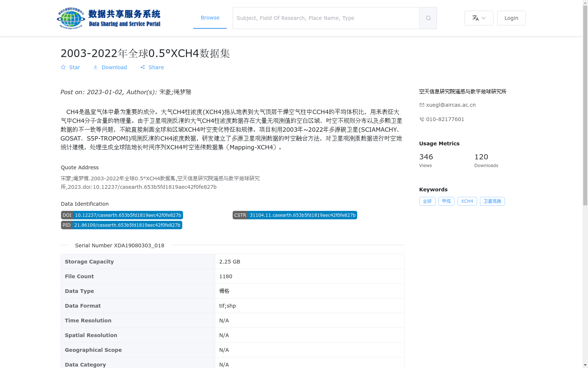
Task: Click the institution name 空天信息研究院遥感与数字地球研究所
Action: 463,92
